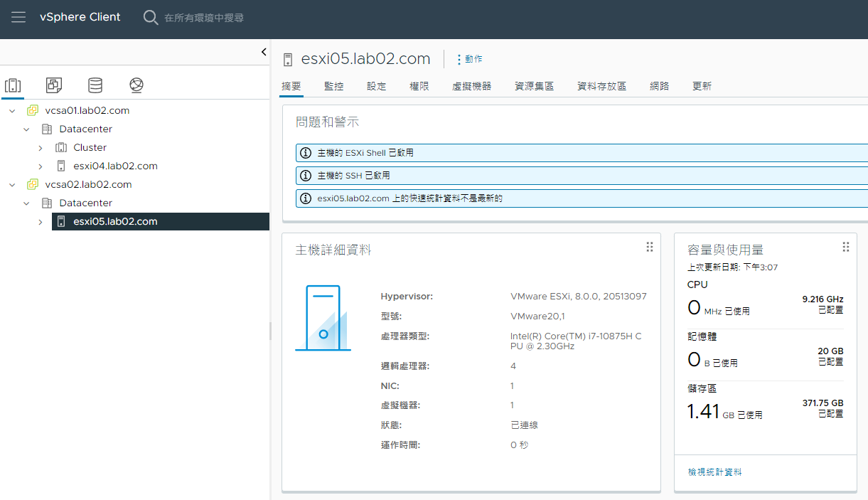The width and height of the screenshot is (868, 500).
Task: Open the 更新 tab
Action: (x=702, y=86)
